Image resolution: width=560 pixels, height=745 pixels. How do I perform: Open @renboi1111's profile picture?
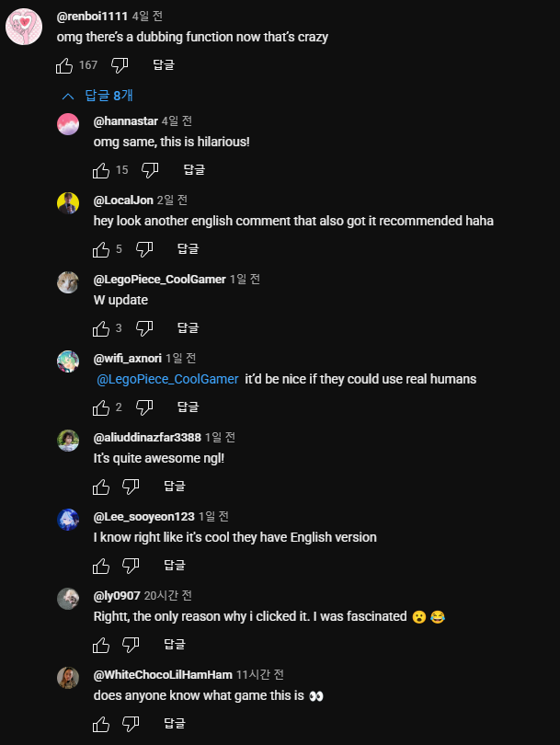tap(24, 27)
